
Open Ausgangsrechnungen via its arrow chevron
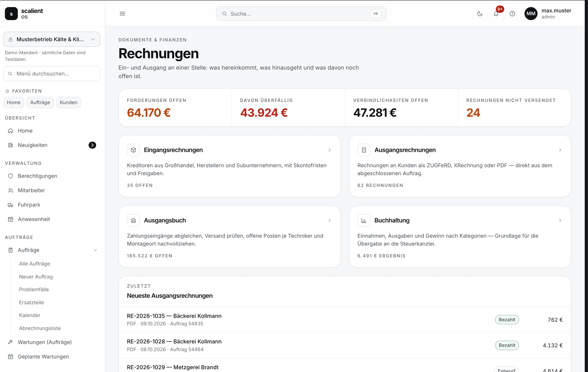(560, 150)
